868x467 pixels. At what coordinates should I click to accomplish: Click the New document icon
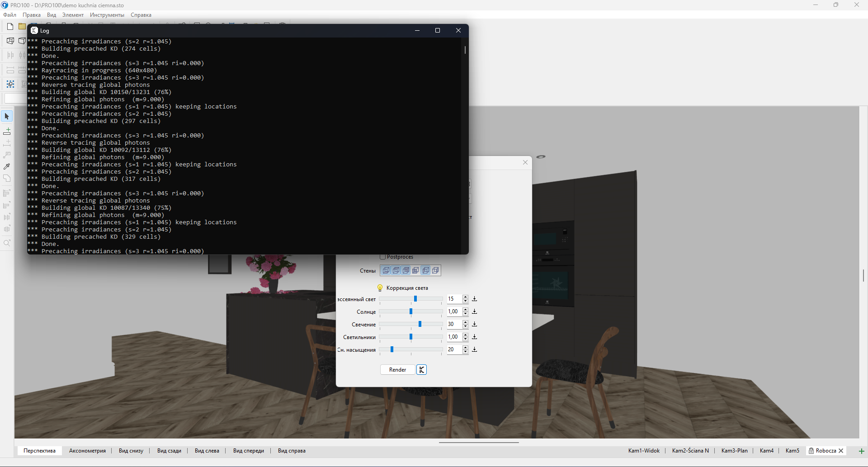pos(10,27)
